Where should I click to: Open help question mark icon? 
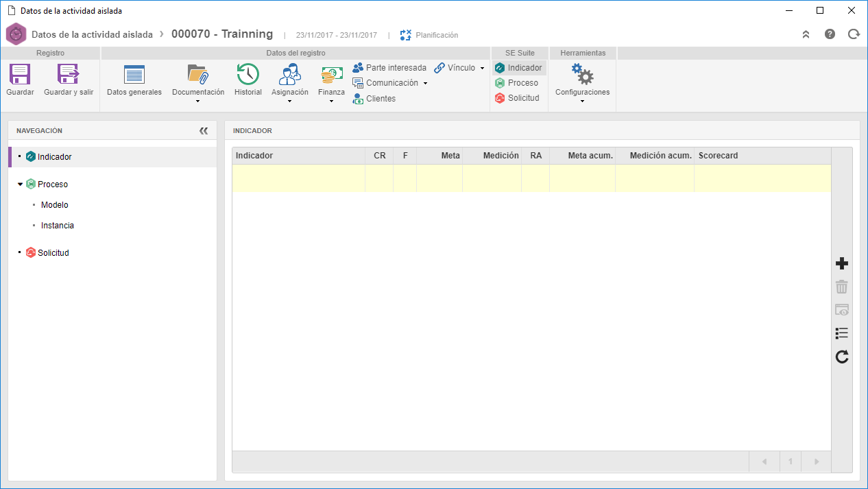point(830,34)
